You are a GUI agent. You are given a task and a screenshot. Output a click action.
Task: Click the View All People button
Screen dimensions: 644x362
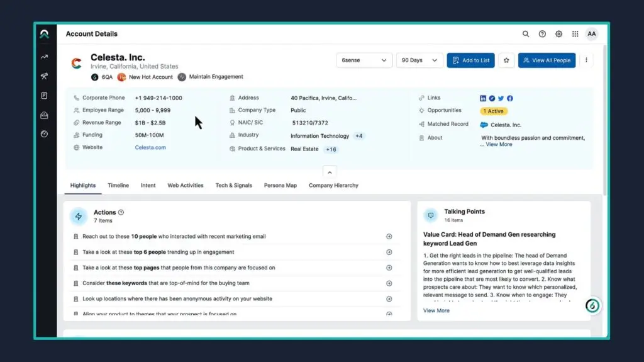click(547, 60)
